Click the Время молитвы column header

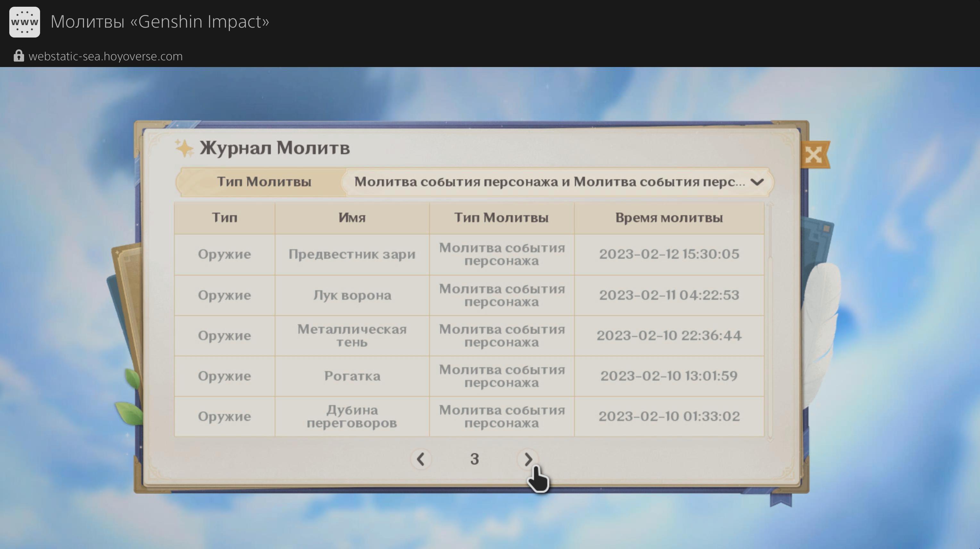click(x=669, y=218)
